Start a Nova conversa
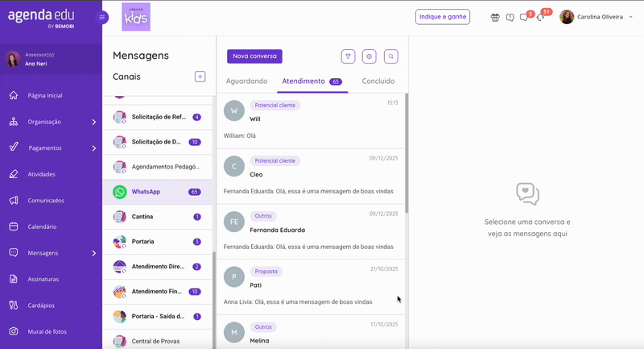Screen dimensions: 644x349 pos(254,56)
